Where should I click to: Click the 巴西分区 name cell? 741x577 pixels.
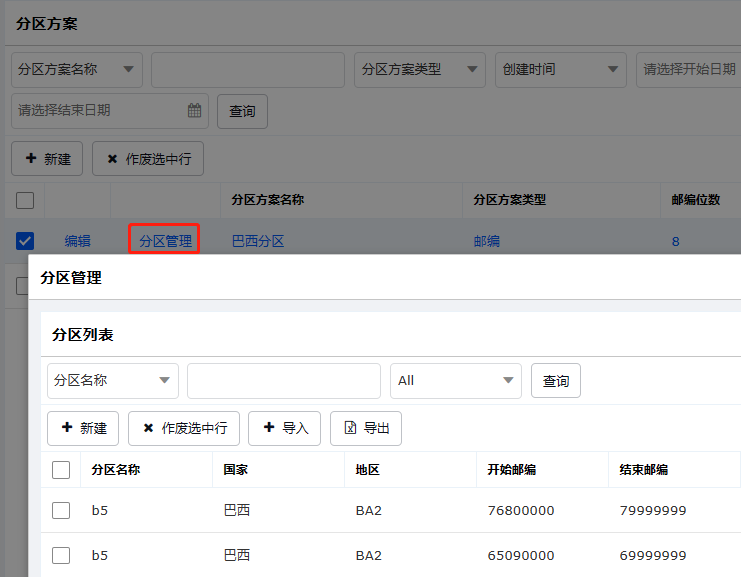point(258,241)
